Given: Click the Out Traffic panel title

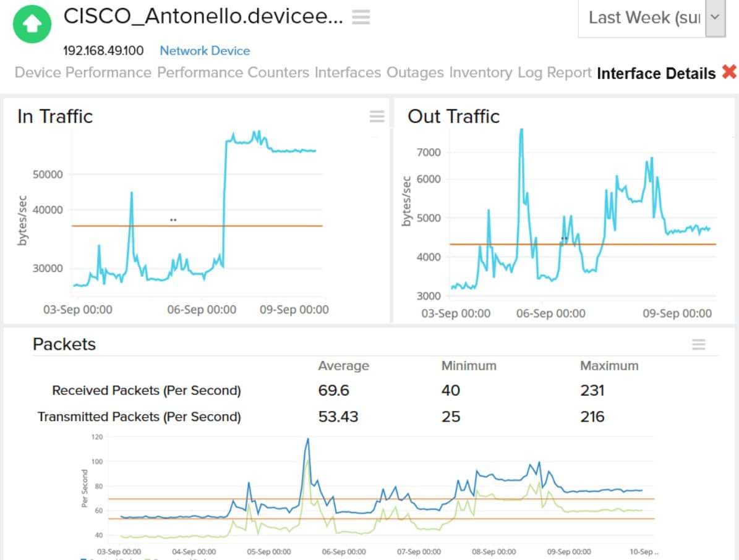Looking at the screenshot, I should point(453,116).
